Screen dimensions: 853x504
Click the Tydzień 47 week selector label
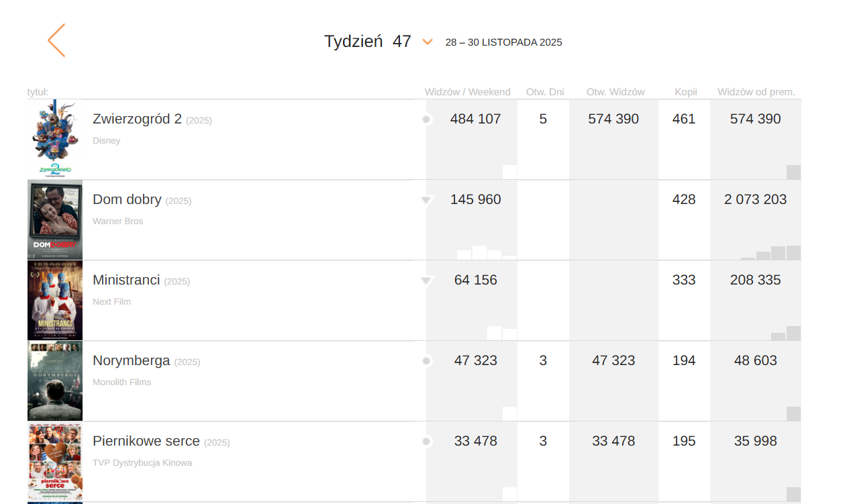[x=367, y=42]
